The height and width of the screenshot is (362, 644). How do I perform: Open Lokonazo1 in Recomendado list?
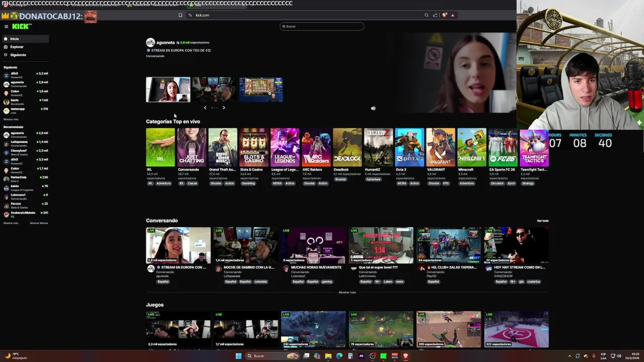point(25,196)
